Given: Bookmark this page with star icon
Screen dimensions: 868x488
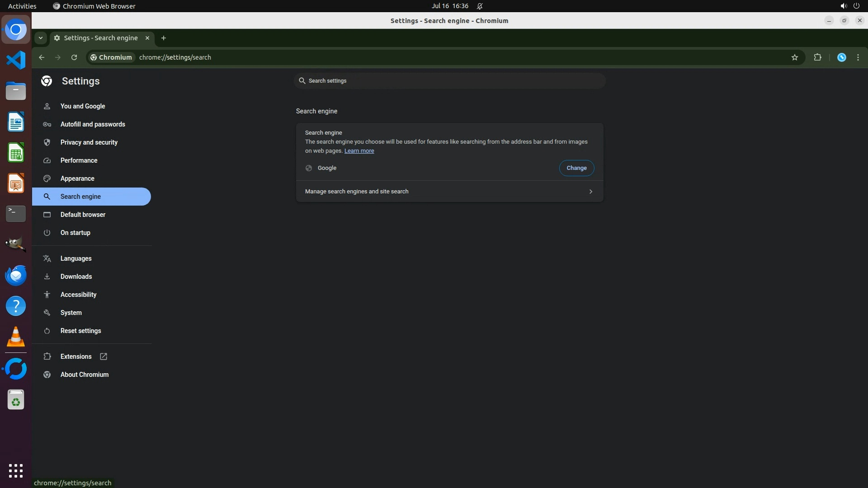Looking at the screenshot, I should point(795,57).
